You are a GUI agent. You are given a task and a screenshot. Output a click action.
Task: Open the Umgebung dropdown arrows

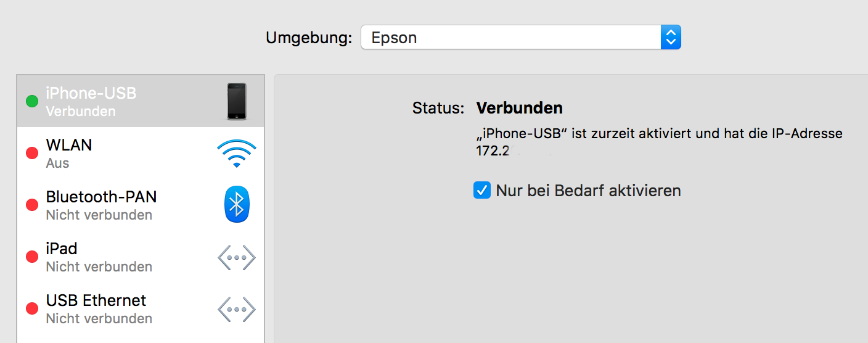[670, 38]
